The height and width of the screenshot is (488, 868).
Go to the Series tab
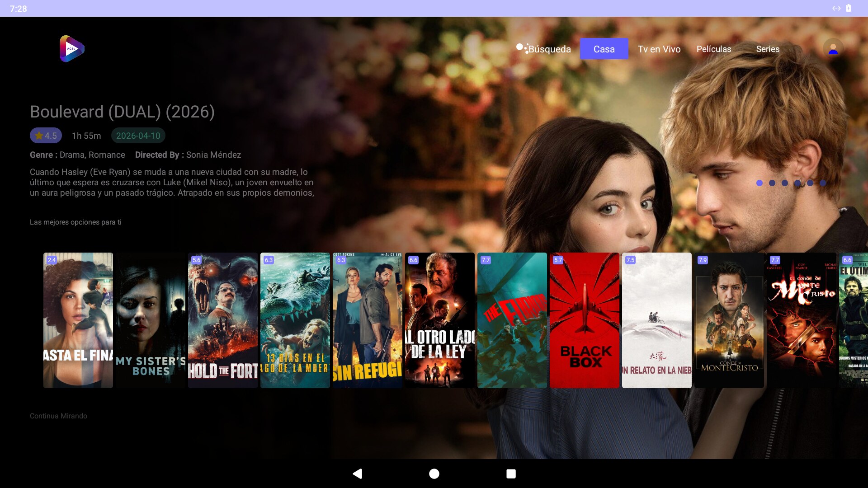[768, 49]
